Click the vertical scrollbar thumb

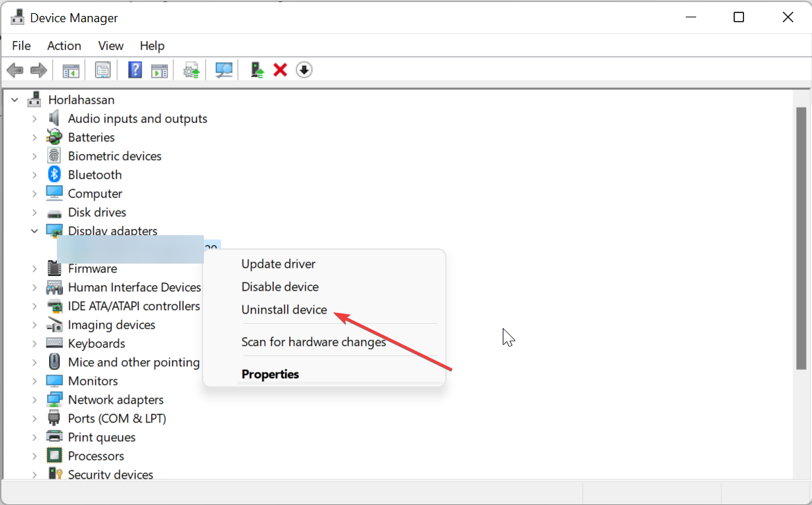point(801,238)
